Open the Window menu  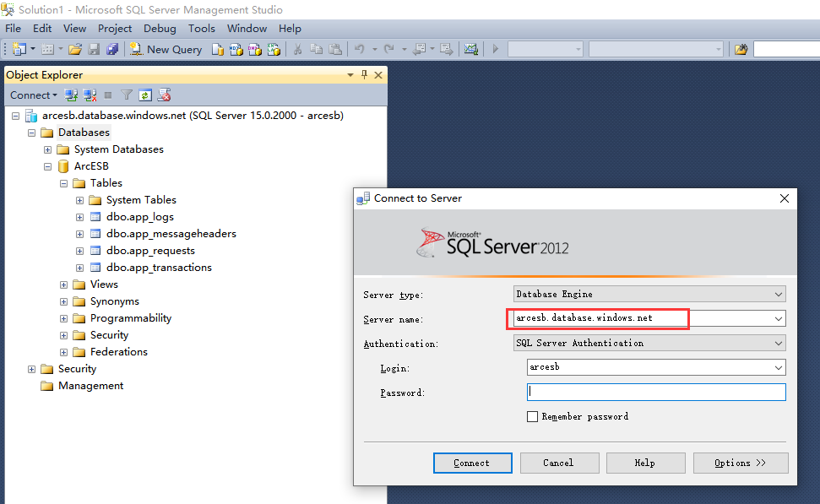(247, 29)
